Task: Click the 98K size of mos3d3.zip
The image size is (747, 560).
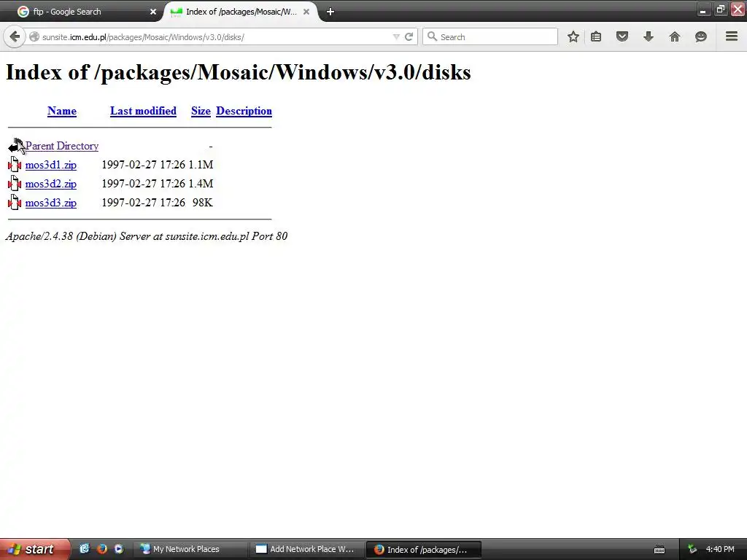Action: pos(203,203)
